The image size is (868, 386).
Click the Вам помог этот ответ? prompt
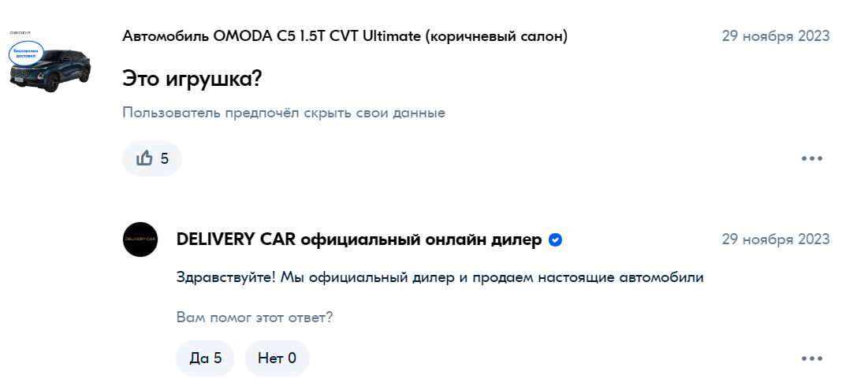(255, 318)
